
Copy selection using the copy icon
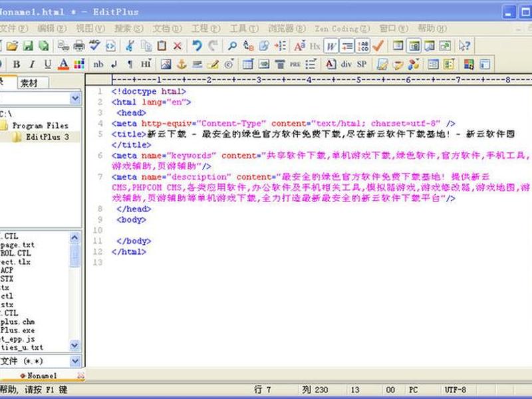(x=146, y=46)
